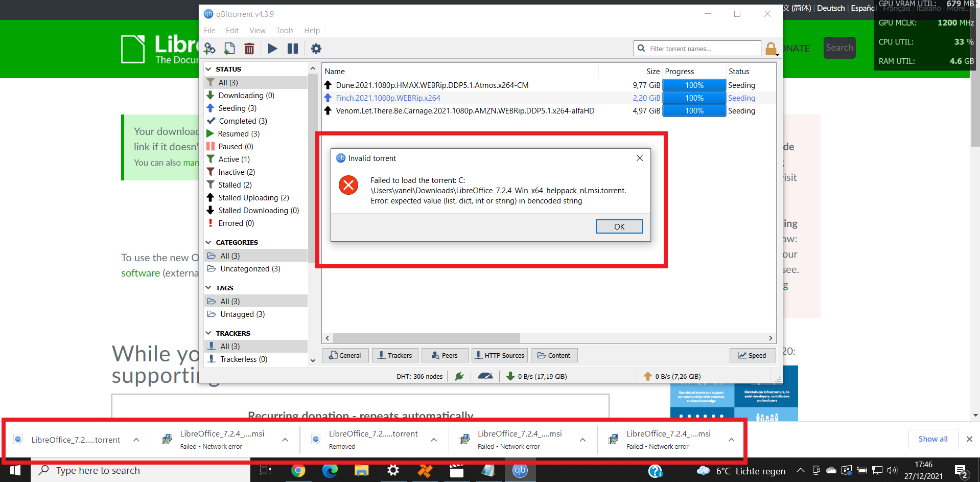Select the Uncategorized (3) category
980x482 pixels.
tap(256, 269)
